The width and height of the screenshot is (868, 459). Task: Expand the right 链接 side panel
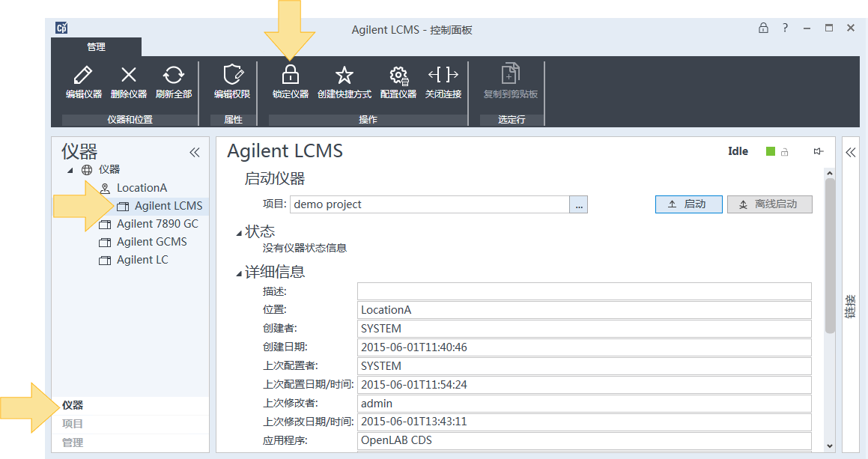[x=850, y=152]
